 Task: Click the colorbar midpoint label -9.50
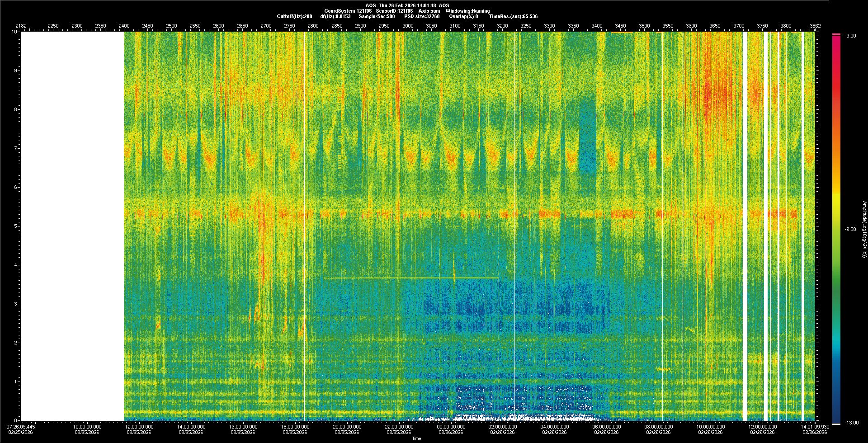coord(850,229)
